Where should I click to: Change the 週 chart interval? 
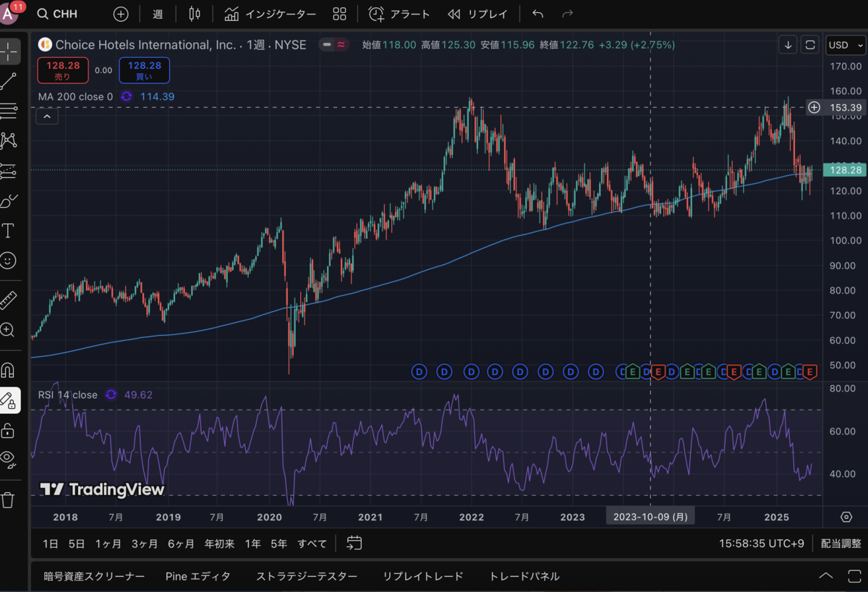158,14
